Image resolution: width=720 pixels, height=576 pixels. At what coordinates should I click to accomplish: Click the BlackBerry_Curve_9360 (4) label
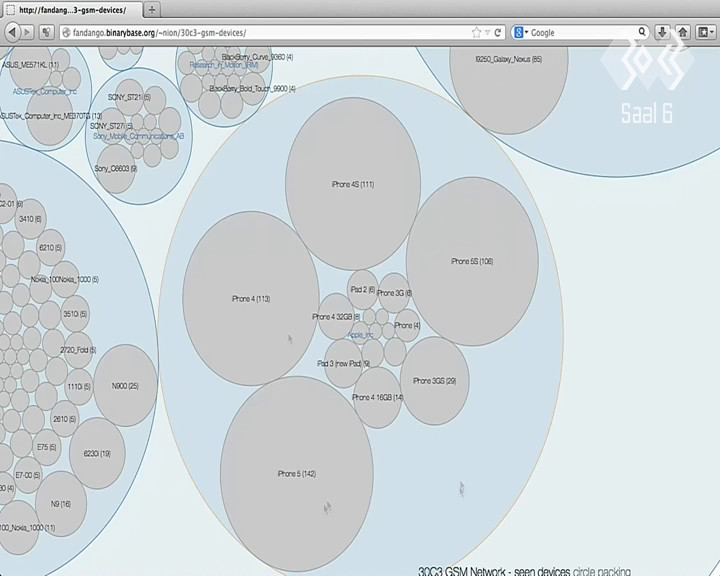258,57
